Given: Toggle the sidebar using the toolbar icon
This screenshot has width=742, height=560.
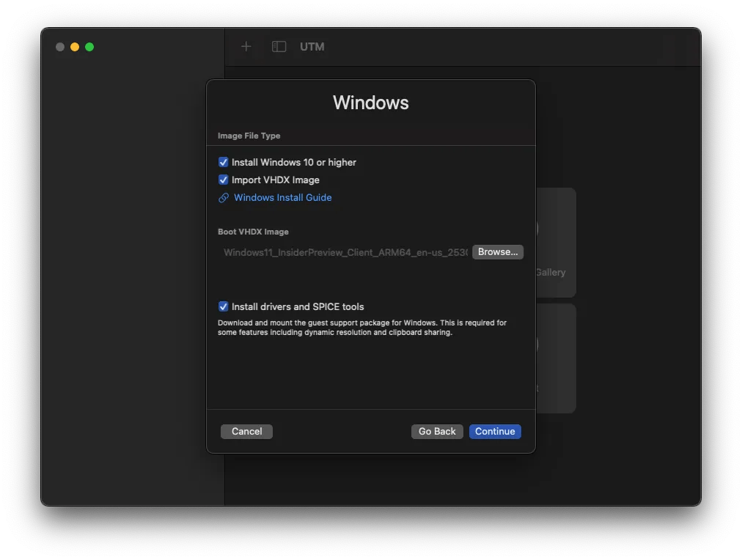Looking at the screenshot, I should point(279,46).
